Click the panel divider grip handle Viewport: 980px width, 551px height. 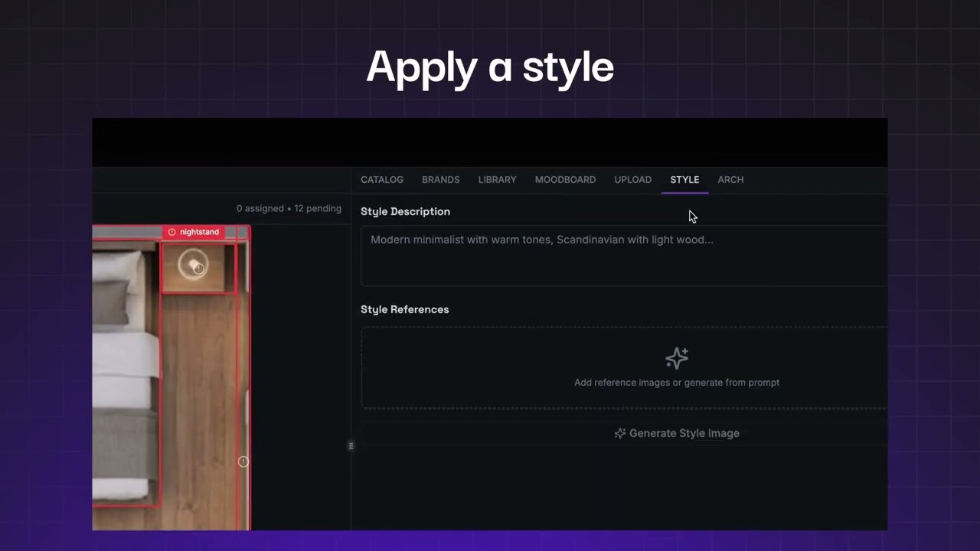(351, 446)
